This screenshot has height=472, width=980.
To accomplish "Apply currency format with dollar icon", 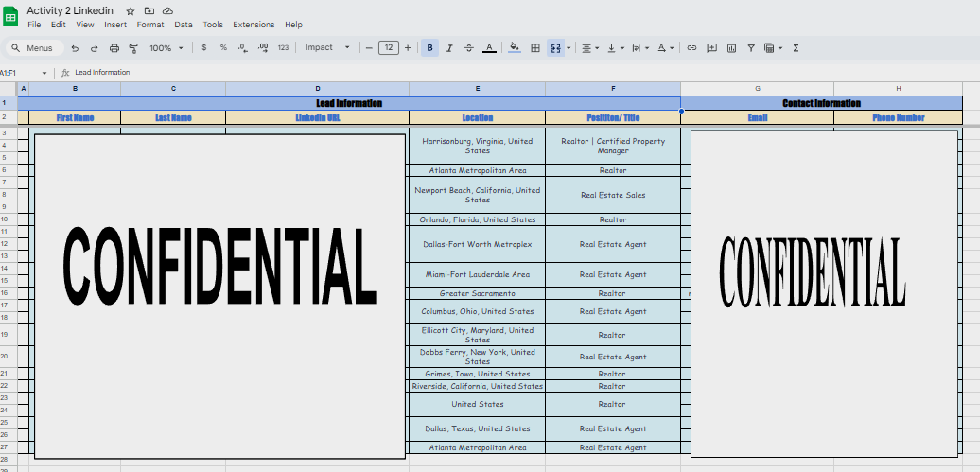I will 203,48.
